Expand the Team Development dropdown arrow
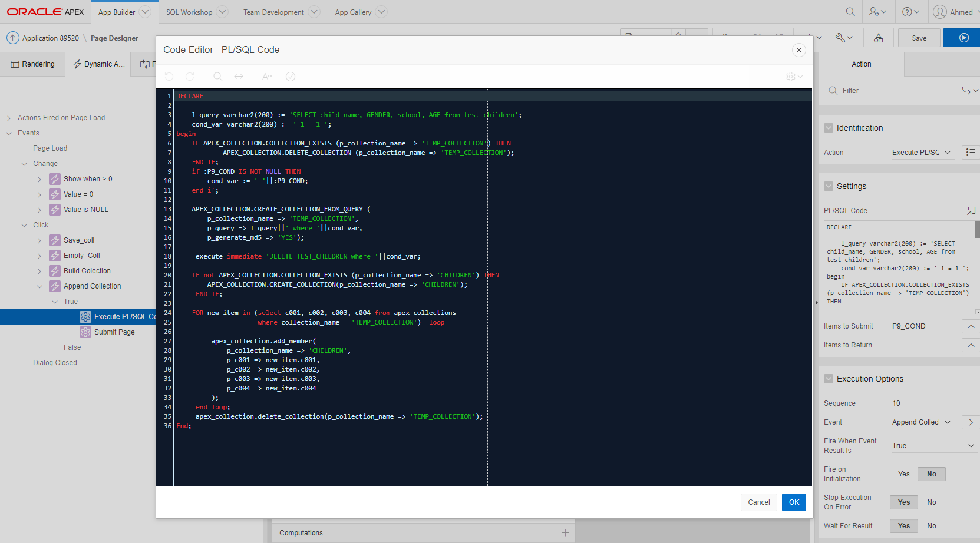The width and height of the screenshot is (980, 543). pyautogui.click(x=314, y=12)
